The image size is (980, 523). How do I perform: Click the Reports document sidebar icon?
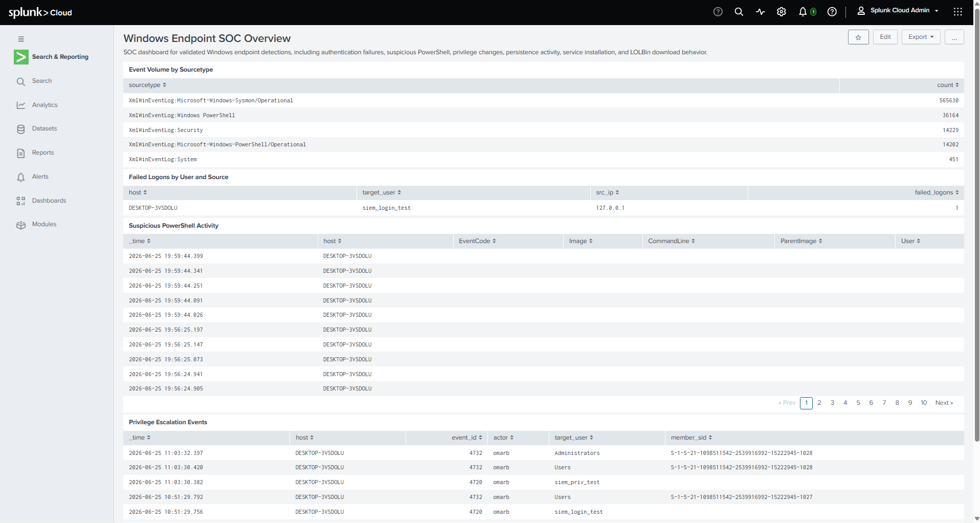click(x=21, y=153)
